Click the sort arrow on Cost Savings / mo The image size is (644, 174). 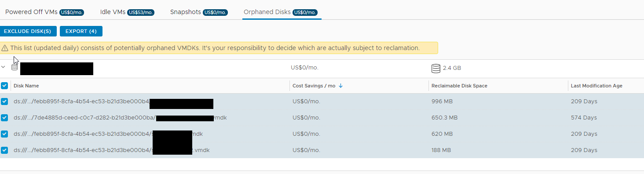(341, 86)
